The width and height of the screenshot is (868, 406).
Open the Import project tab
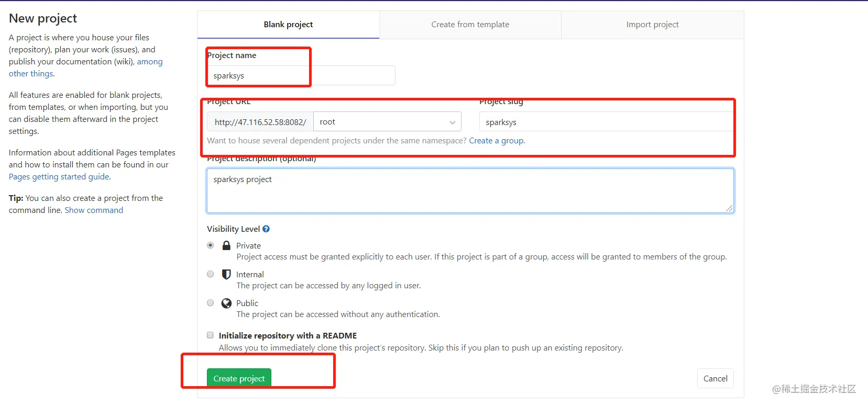tap(652, 25)
